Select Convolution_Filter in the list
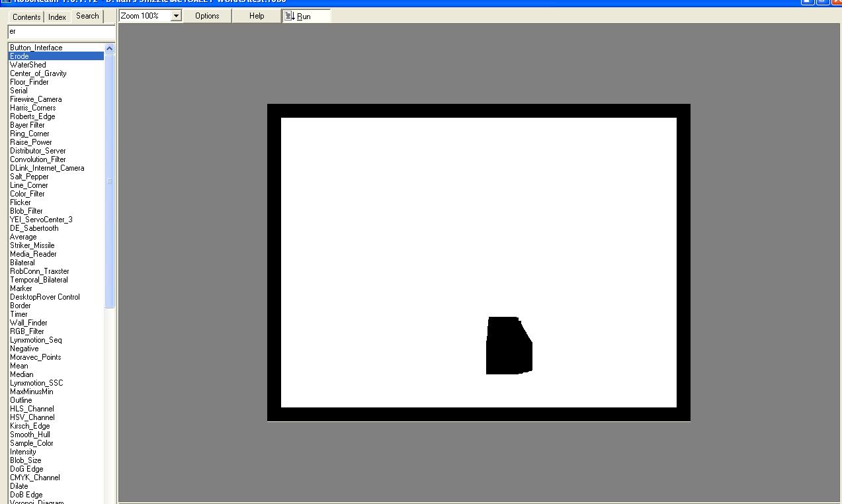 point(38,159)
